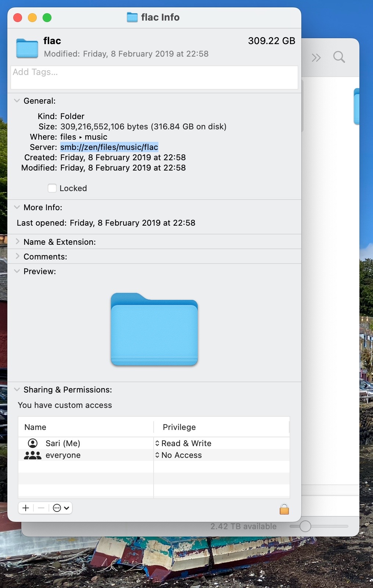
Task: Click the large folder preview image
Action: pos(154,329)
